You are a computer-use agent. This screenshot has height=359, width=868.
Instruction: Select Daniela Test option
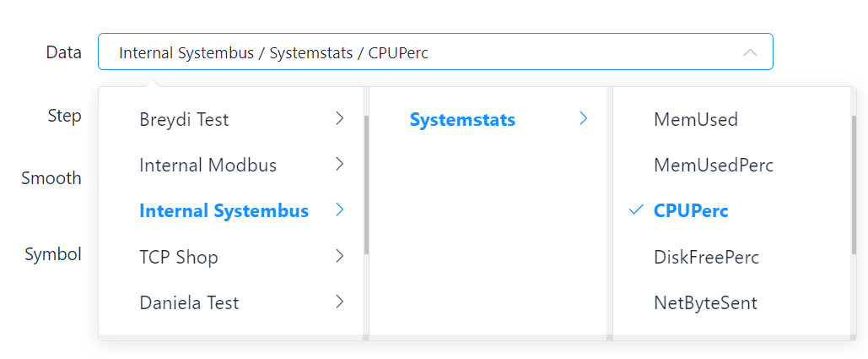coord(189,302)
